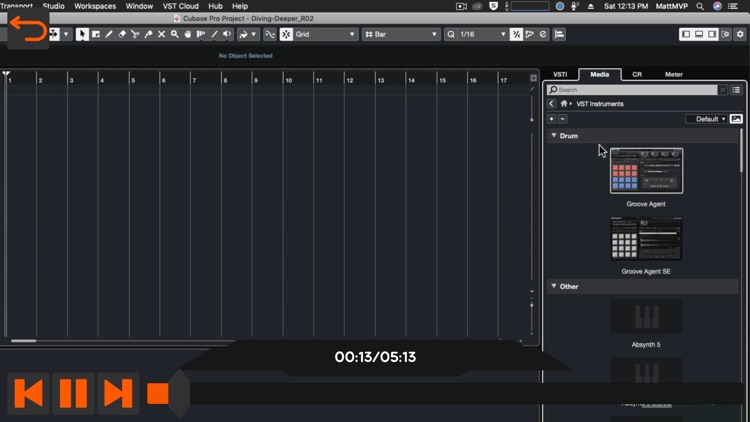The image size is (750, 422).
Task: Toggle Snap to Zero Crossing
Action: [270, 34]
